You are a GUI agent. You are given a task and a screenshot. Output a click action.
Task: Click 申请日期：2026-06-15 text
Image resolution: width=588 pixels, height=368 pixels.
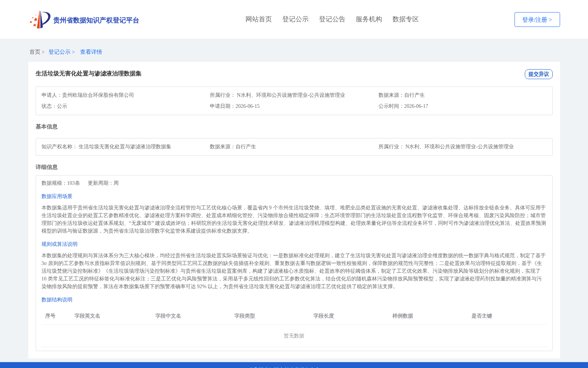pyautogui.click(x=235, y=106)
